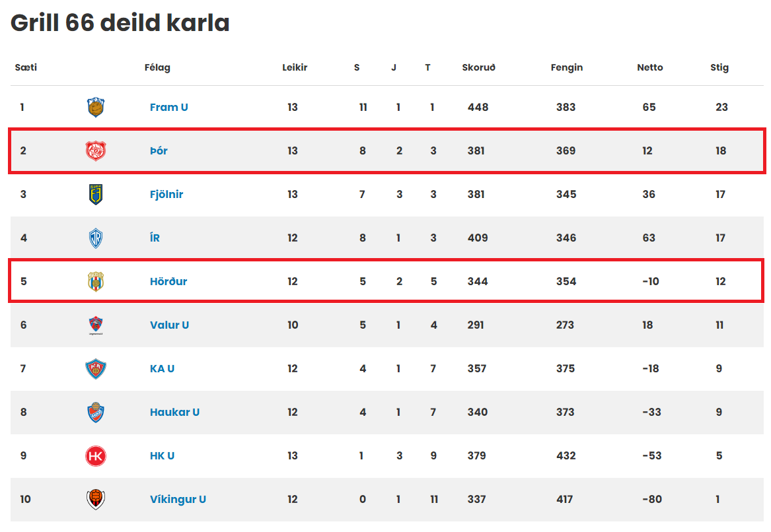
Task: Click the Stig column header
Action: [x=719, y=67]
